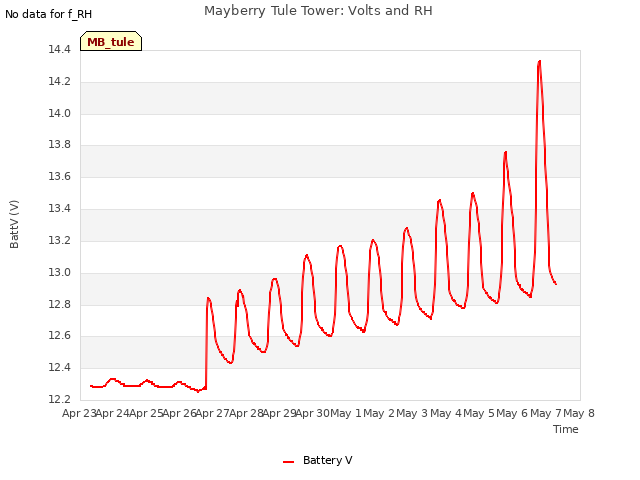Image resolution: width=640 pixels, height=480 pixels.
Task: Click the red Battery V legend swatch
Action: point(289,462)
